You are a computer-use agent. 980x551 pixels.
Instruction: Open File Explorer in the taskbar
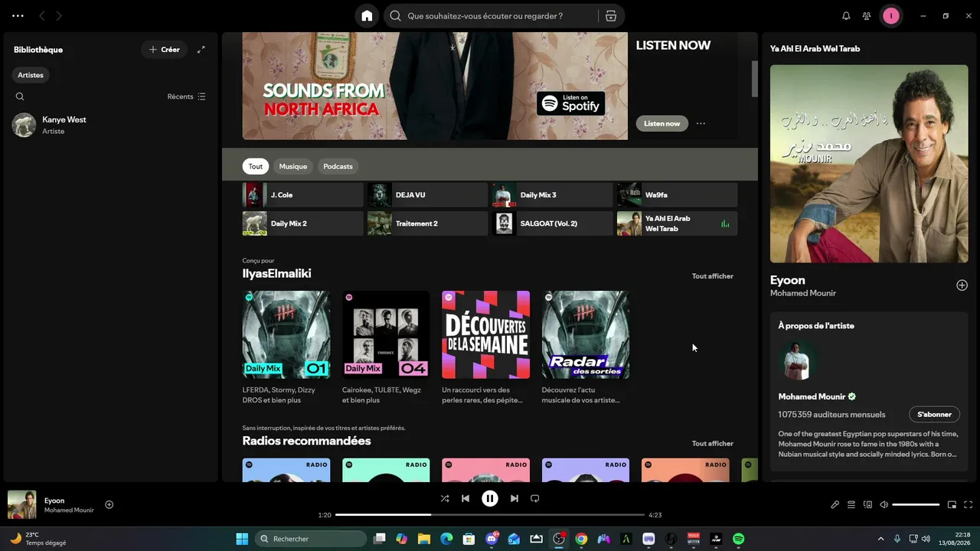click(x=423, y=539)
